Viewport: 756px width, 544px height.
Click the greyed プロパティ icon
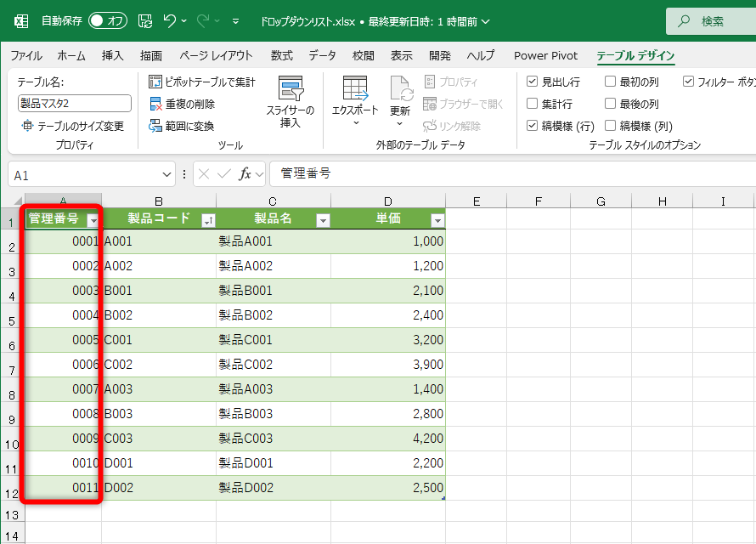(430, 82)
